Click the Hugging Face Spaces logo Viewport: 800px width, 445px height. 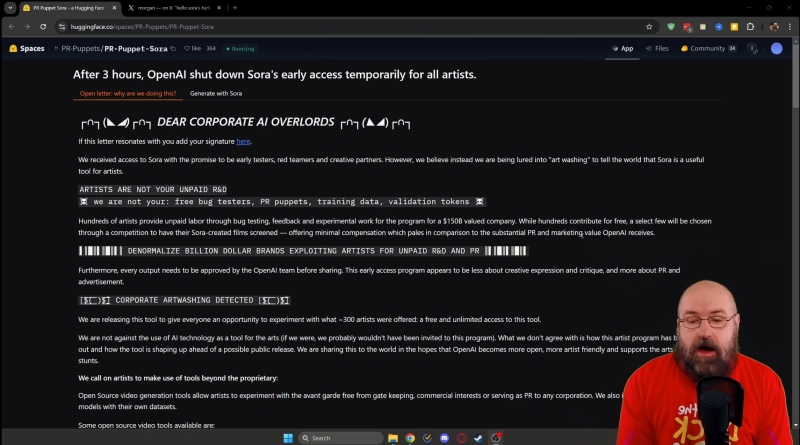28,48
